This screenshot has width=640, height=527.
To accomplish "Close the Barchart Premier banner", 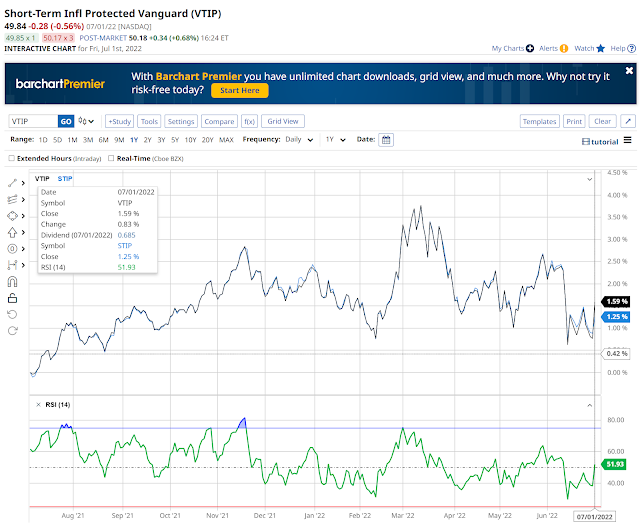I will click(x=629, y=71).
